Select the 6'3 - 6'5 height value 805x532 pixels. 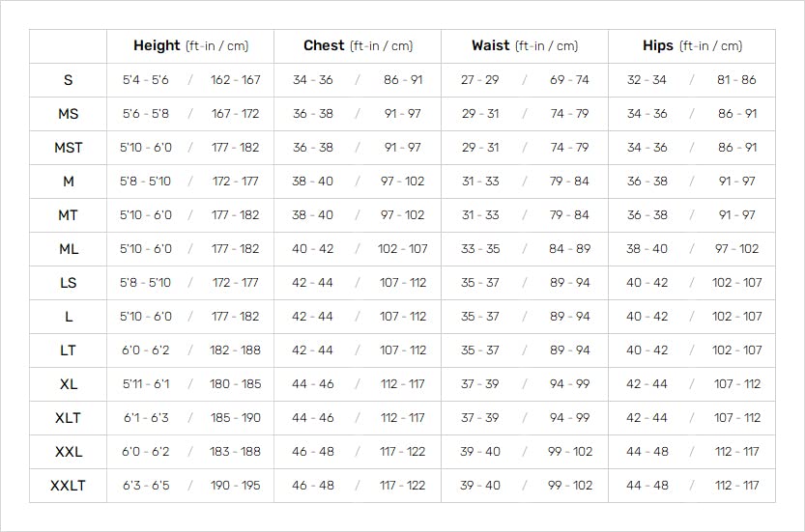click(146, 486)
